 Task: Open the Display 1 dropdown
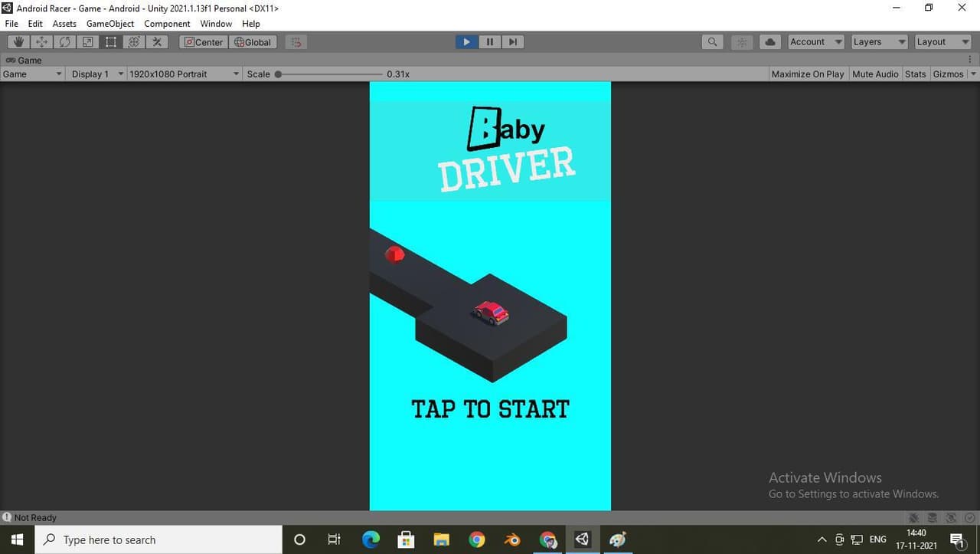coord(96,74)
